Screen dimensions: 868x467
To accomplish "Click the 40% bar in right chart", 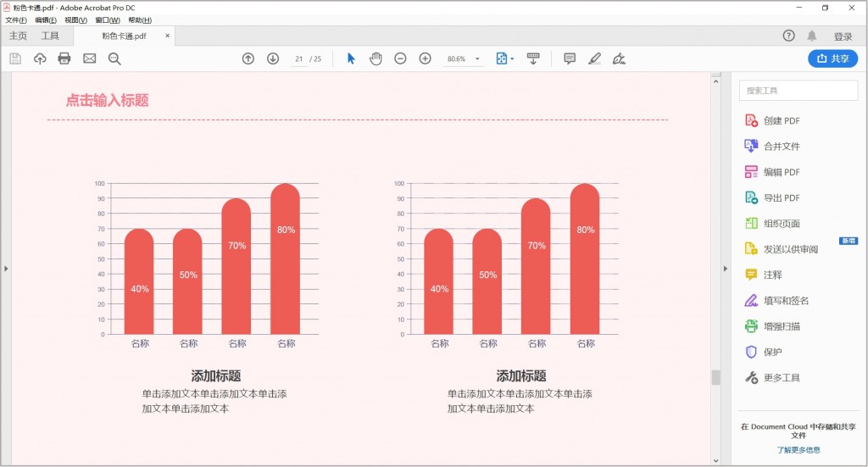I will 438,281.
